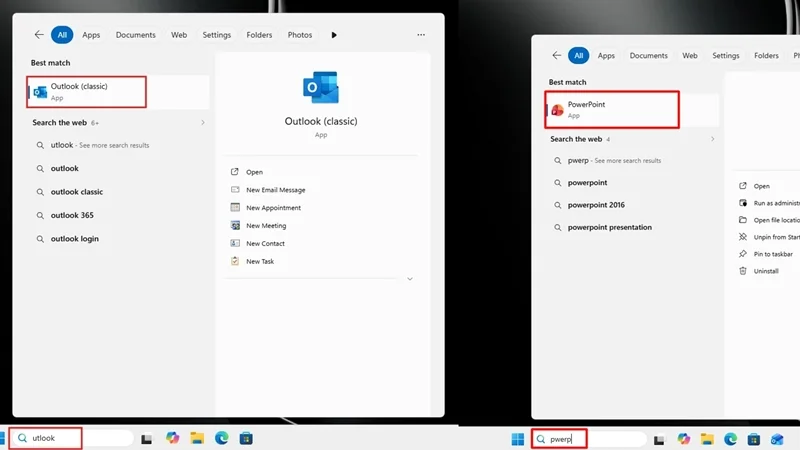Click the back arrow in left search panel
The width and height of the screenshot is (800, 450).
pyautogui.click(x=39, y=35)
